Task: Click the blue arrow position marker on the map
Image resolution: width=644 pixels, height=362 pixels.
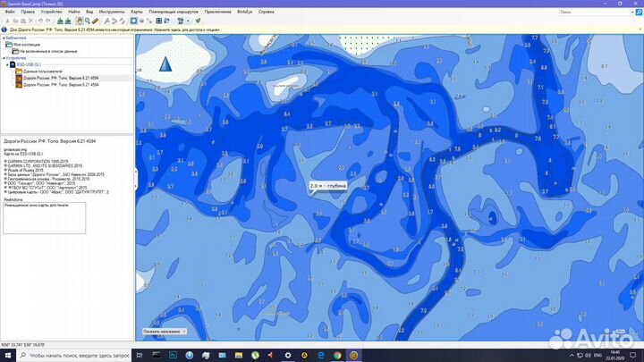Action: 165,64
